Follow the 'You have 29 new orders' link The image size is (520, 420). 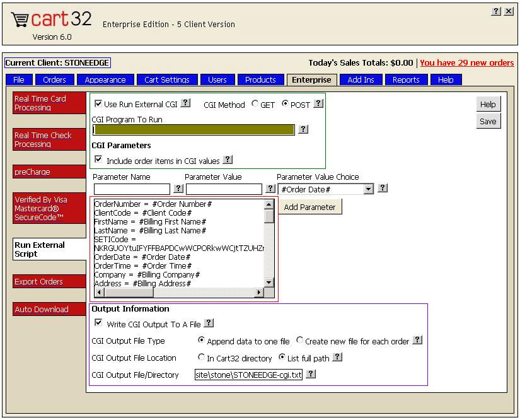[467, 62]
